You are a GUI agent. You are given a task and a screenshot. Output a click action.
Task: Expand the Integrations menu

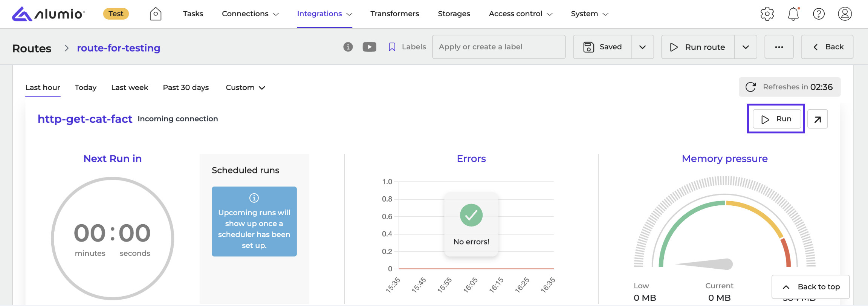click(x=324, y=14)
